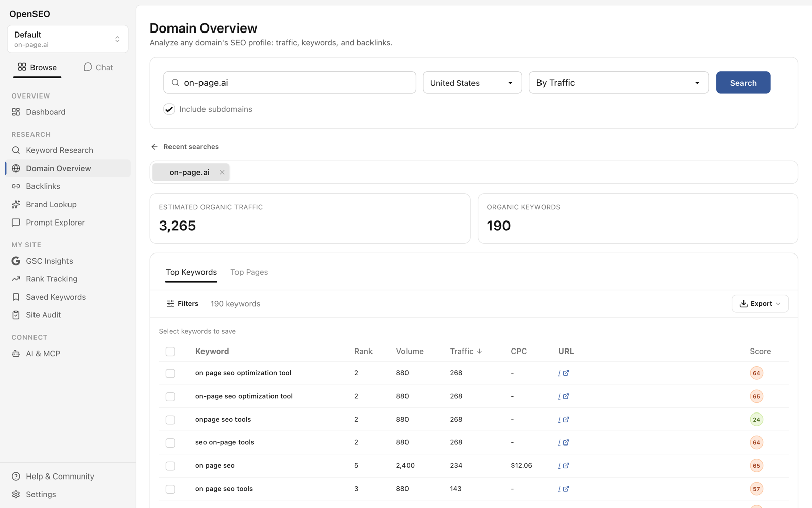This screenshot has width=812, height=508.
Task: Click the Prompt Explorer chat bubble icon
Action: [16, 223]
